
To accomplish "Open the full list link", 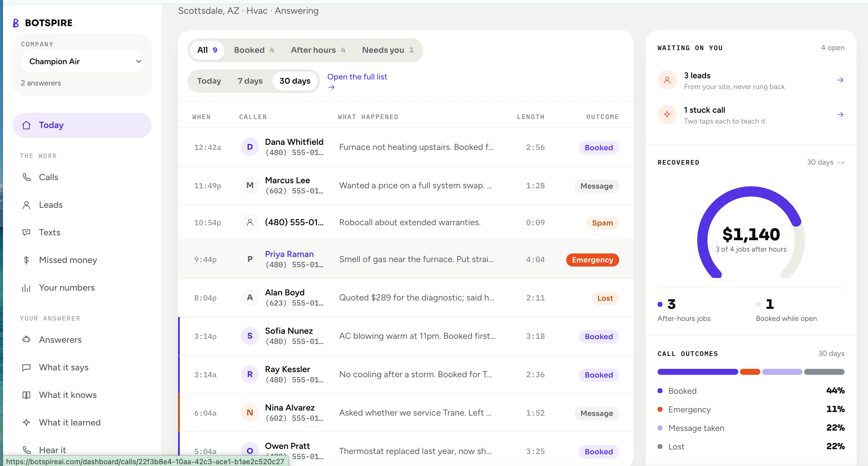I will 357,81.
